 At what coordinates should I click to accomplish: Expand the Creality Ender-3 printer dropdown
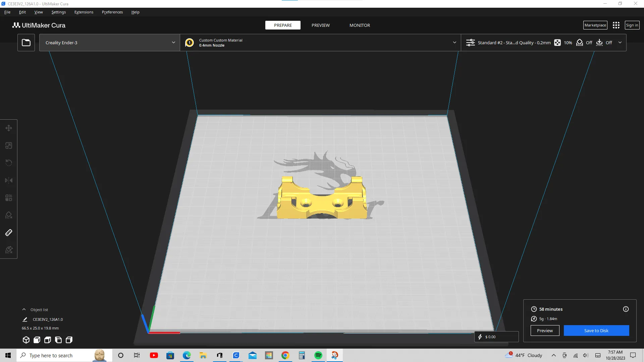pos(109,43)
